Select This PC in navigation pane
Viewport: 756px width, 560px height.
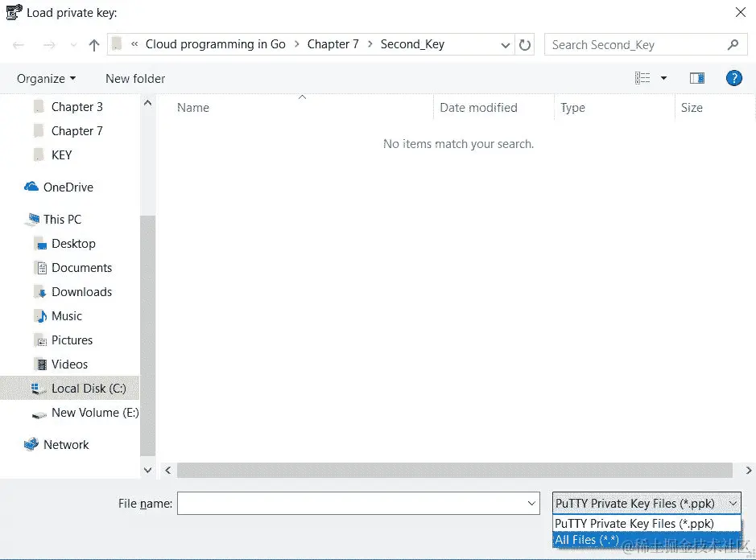(x=62, y=220)
